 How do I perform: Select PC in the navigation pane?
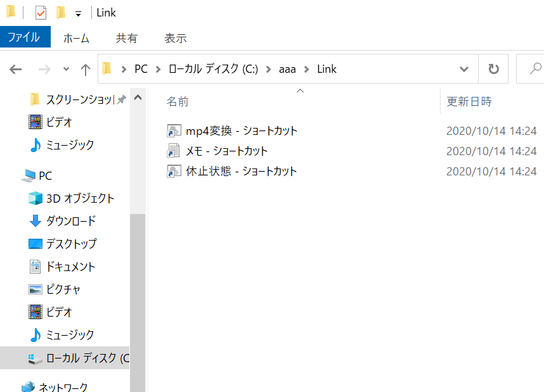click(x=46, y=175)
